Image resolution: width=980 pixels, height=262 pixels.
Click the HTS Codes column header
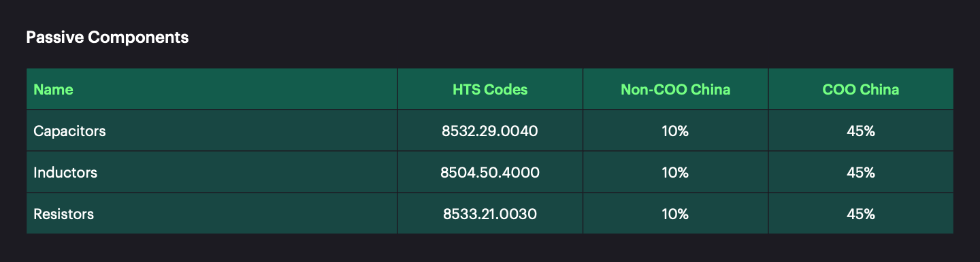[x=490, y=89]
